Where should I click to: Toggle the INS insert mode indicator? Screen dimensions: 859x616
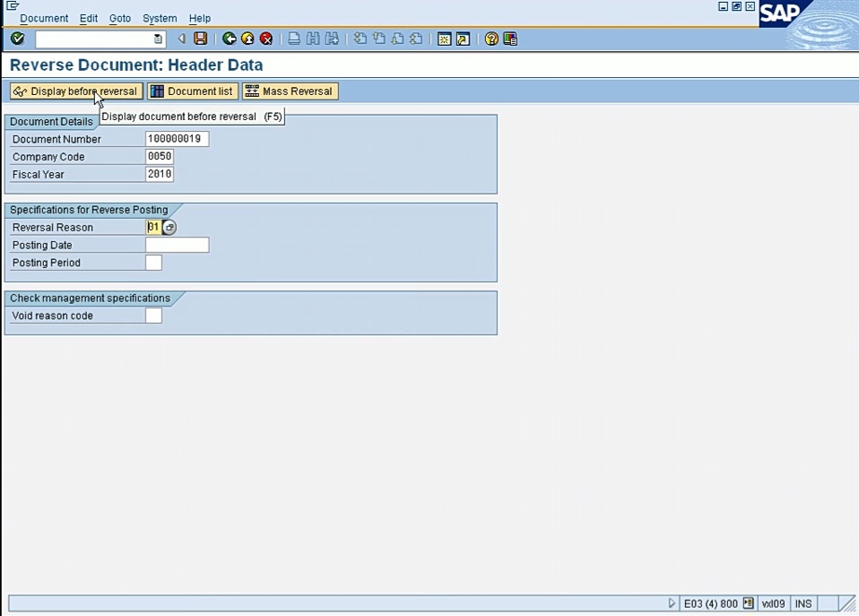[x=803, y=603]
